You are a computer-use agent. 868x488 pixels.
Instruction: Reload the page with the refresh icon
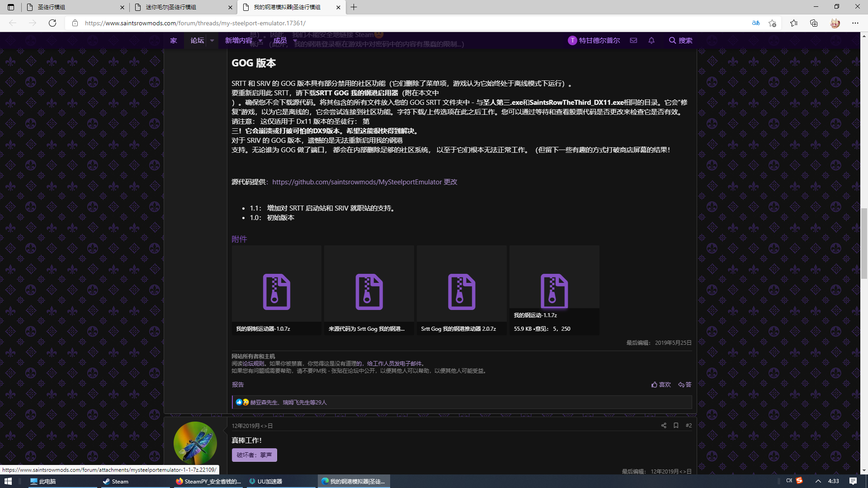[52, 23]
